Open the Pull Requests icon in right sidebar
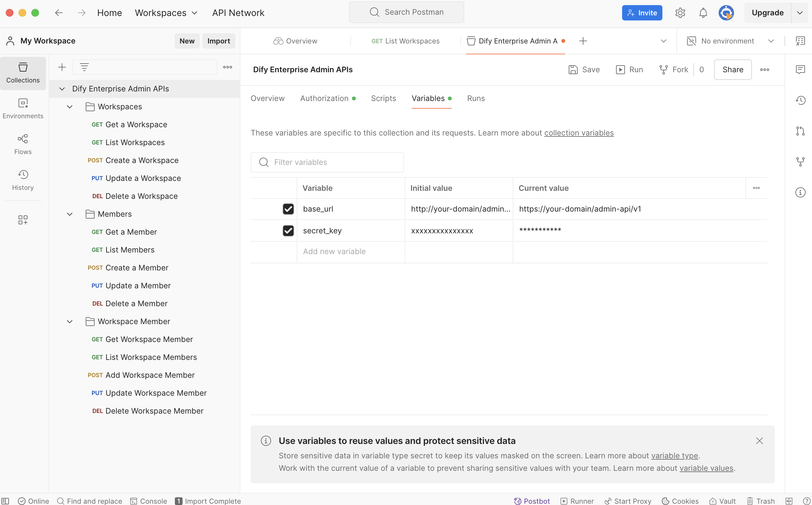 [x=800, y=131]
